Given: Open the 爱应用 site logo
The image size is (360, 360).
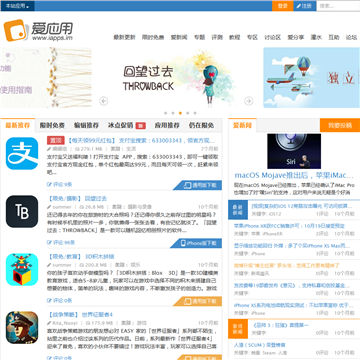Looking at the screenshot, I should (38, 30).
